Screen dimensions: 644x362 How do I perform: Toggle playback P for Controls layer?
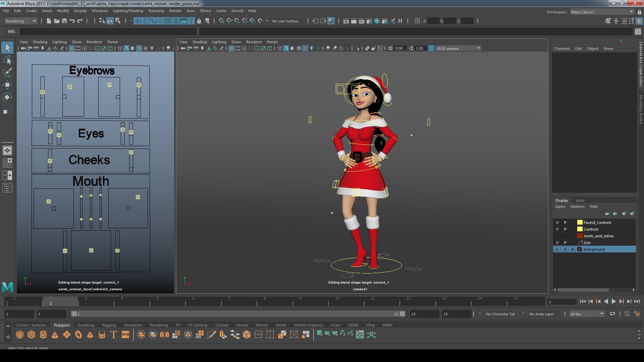click(565, 229)
